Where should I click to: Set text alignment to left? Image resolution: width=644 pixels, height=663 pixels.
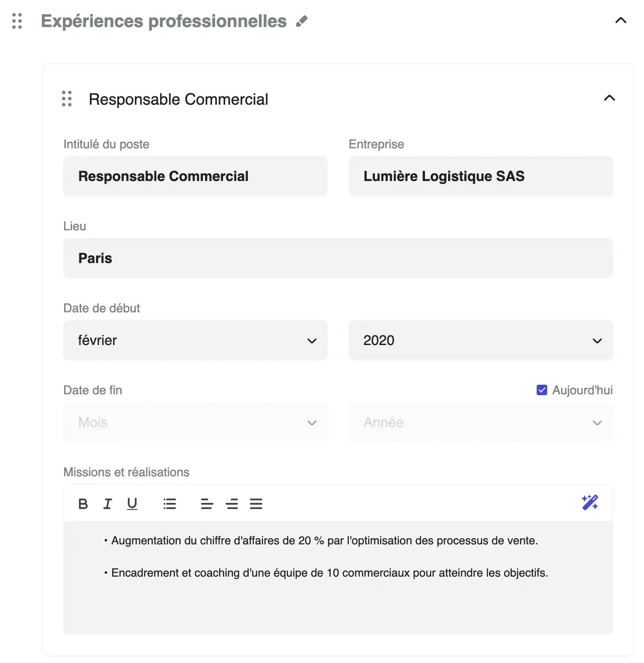point(207,504)
